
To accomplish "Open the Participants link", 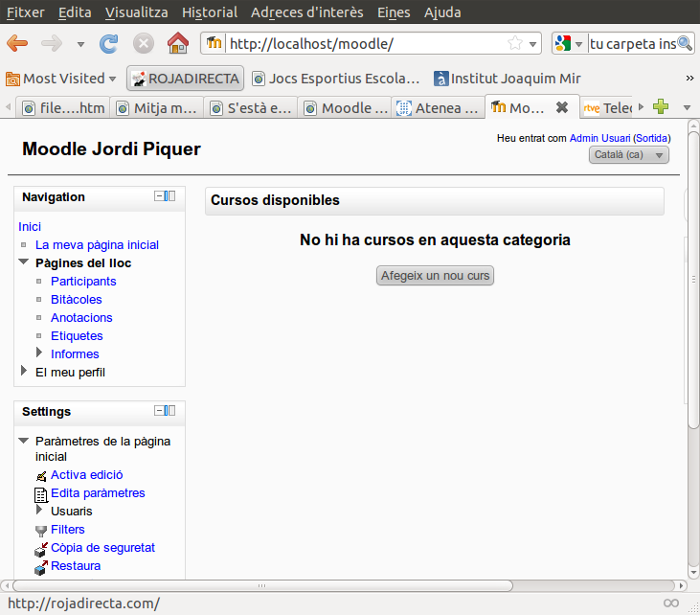I will (83, 282).
